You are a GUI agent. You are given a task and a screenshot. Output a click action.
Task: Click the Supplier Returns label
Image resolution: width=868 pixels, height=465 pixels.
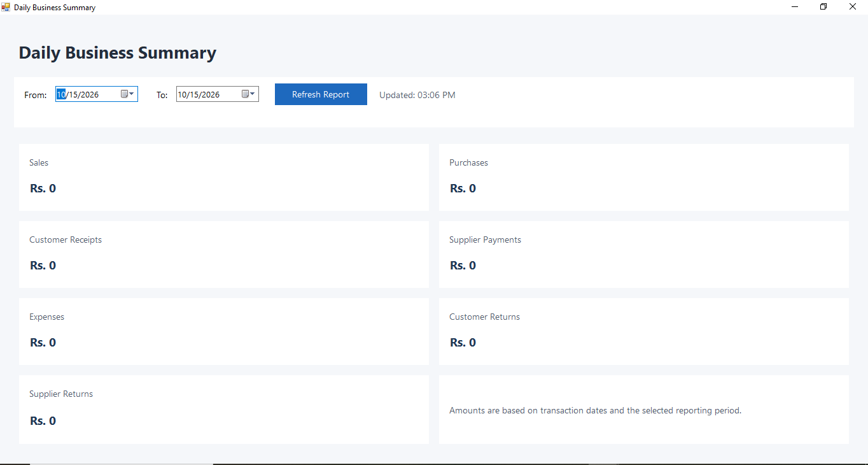pos(61,394)
